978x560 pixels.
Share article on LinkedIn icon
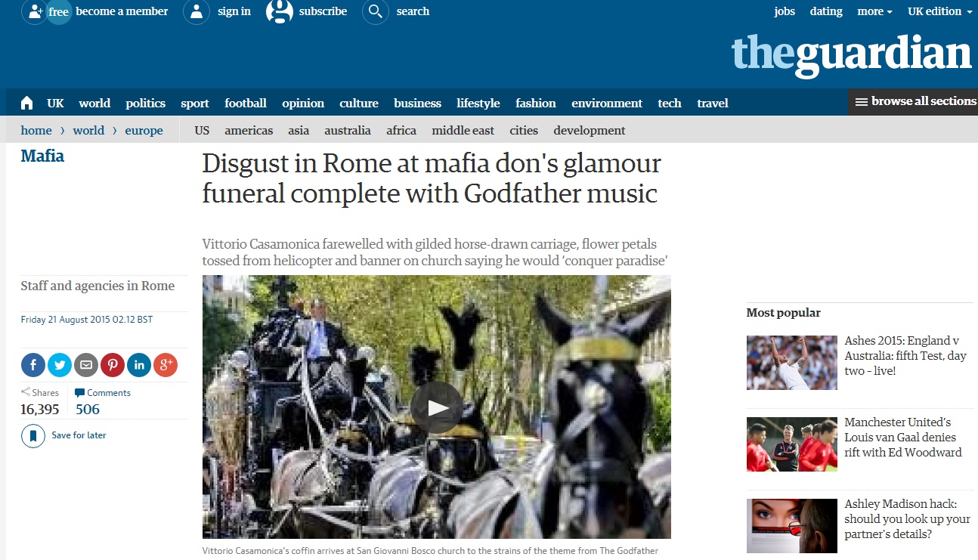(x=139, y=365)
